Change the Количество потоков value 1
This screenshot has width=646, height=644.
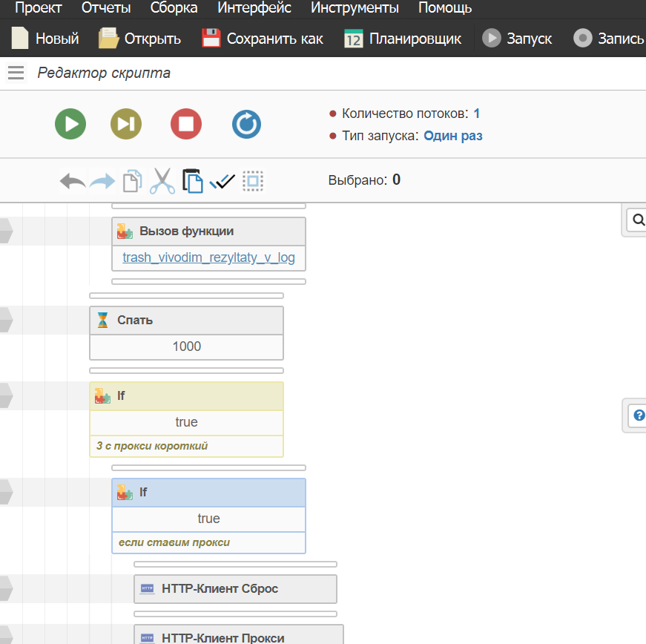[x=476, y=114]
